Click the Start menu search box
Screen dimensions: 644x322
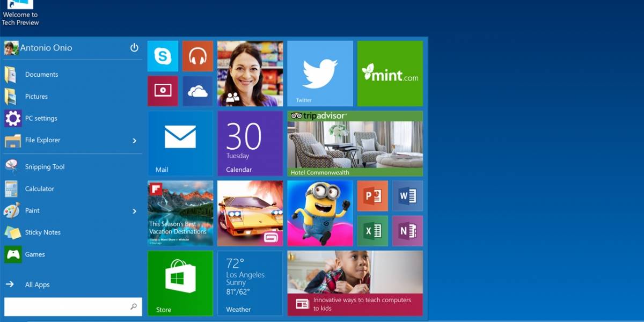pos(73,306)
